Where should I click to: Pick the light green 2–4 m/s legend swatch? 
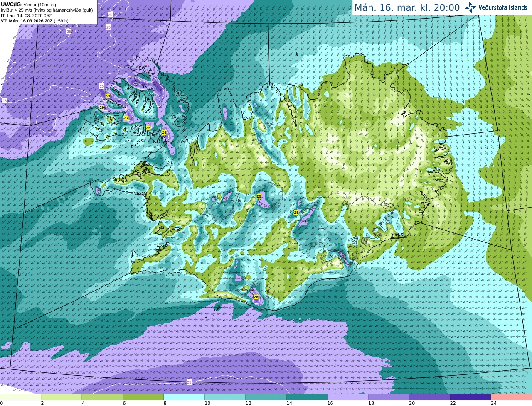click(62, 397)
